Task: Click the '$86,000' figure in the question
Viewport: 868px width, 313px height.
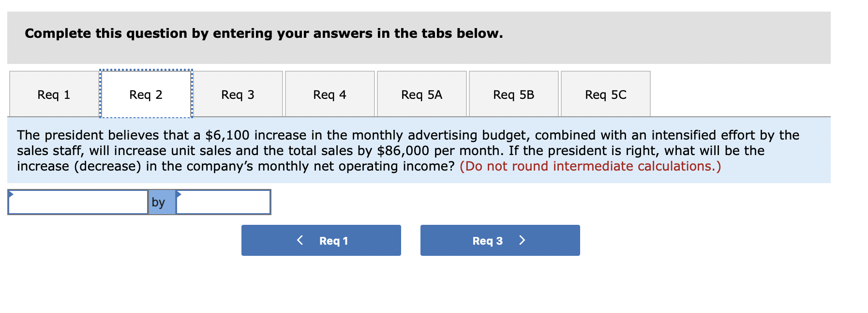Action: click(x=403, y=151)
